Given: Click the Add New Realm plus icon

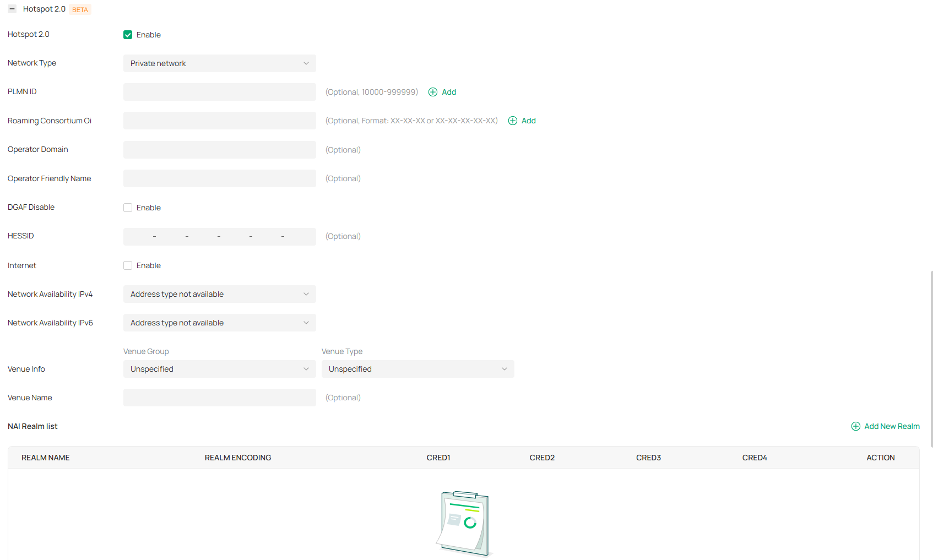Looking at the screenshot, I should coord(856,426).
